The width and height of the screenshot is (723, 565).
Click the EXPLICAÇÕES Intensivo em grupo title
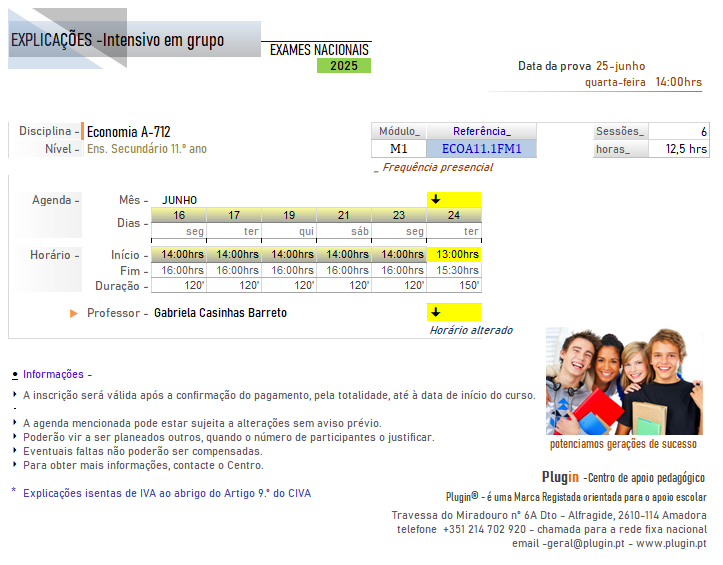point(117,41)
